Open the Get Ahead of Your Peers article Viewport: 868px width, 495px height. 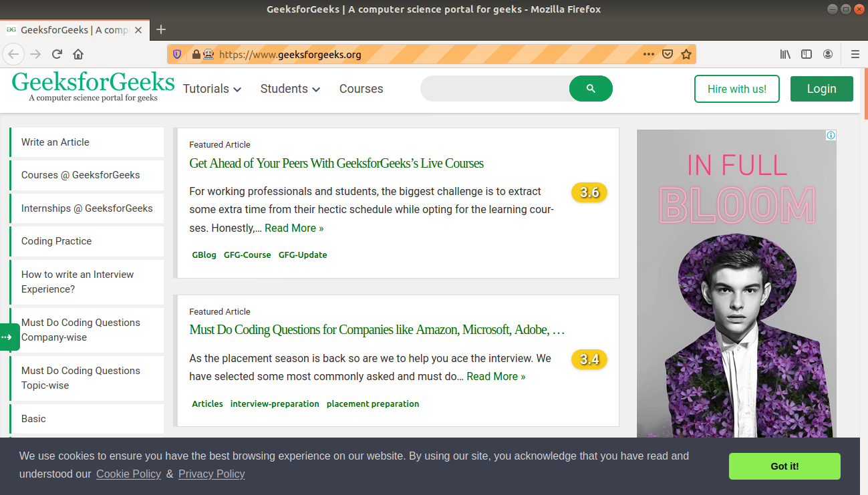tap(336, 164)
